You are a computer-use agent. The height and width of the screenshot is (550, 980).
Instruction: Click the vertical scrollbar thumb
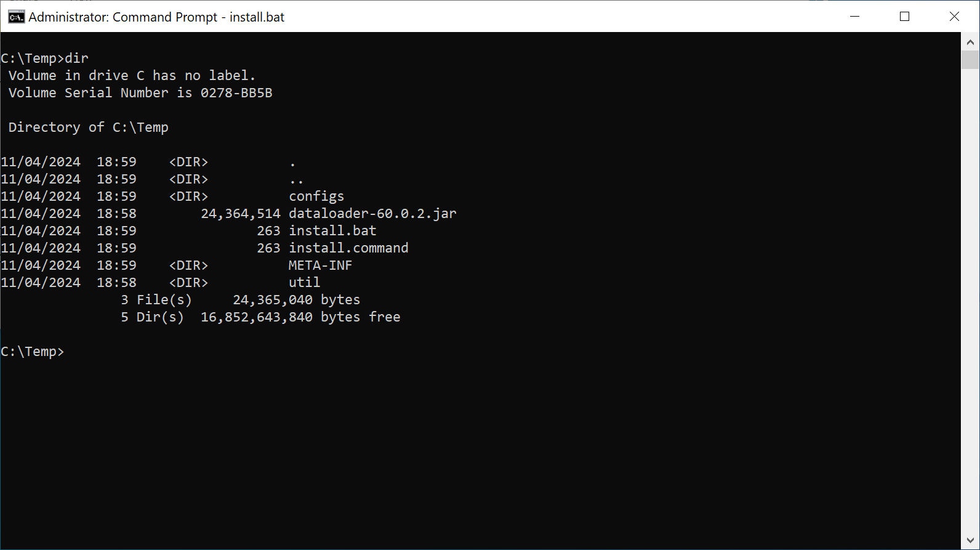tap(970, 60)
